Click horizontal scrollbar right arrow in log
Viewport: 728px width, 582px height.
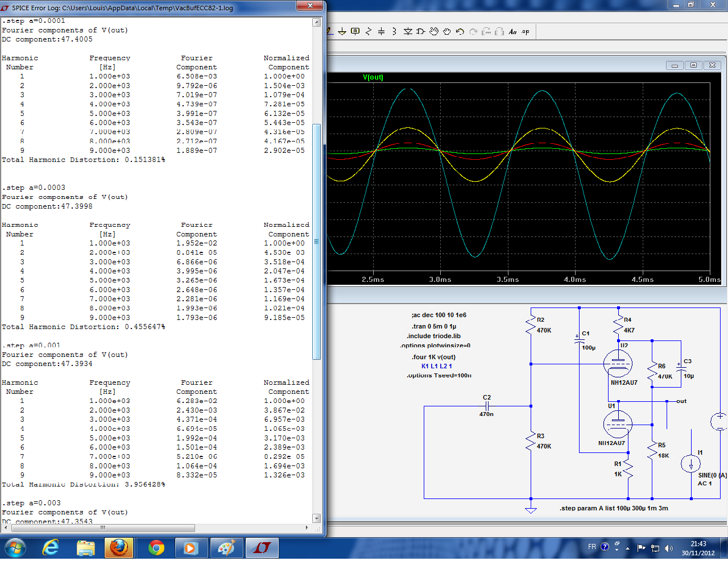(x=307, y=527)
